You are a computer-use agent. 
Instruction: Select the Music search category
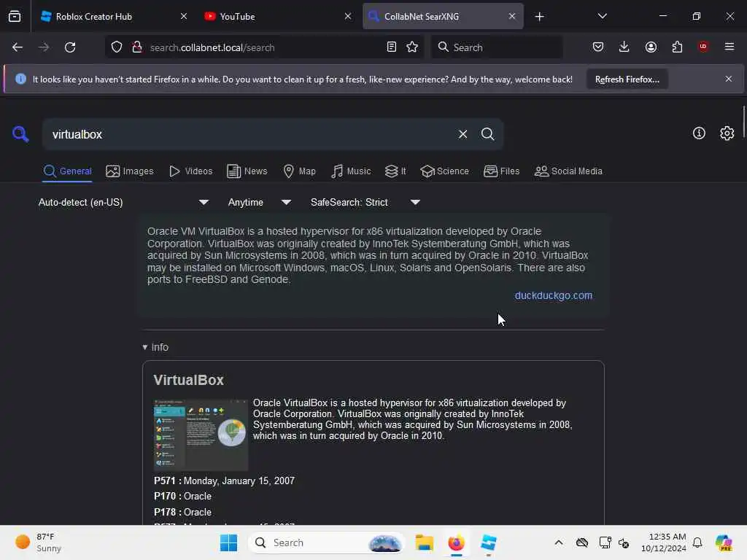[351, 171]
